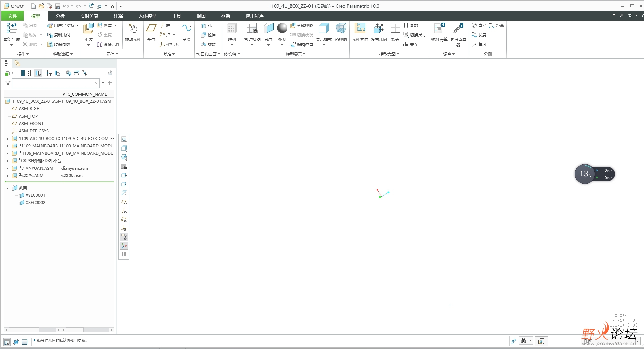The image size is (644, 349).
Task: Click the model tree search field
Action: point(56,83)
